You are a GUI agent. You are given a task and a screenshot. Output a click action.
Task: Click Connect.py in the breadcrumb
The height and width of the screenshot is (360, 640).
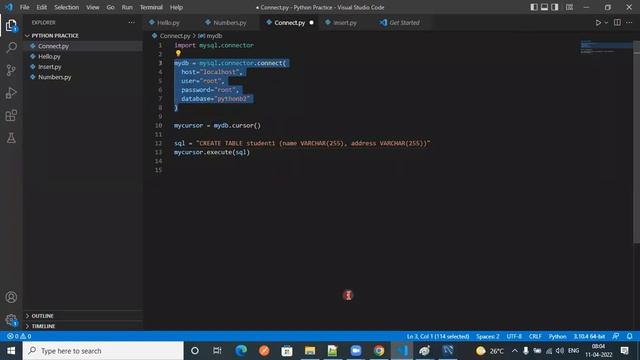point(175,36)
